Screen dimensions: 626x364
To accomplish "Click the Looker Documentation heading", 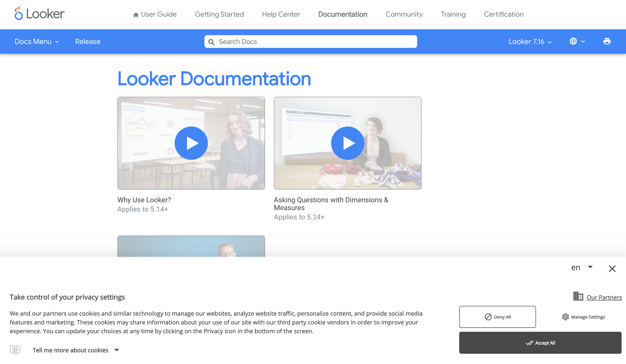I will click(214, 79).
